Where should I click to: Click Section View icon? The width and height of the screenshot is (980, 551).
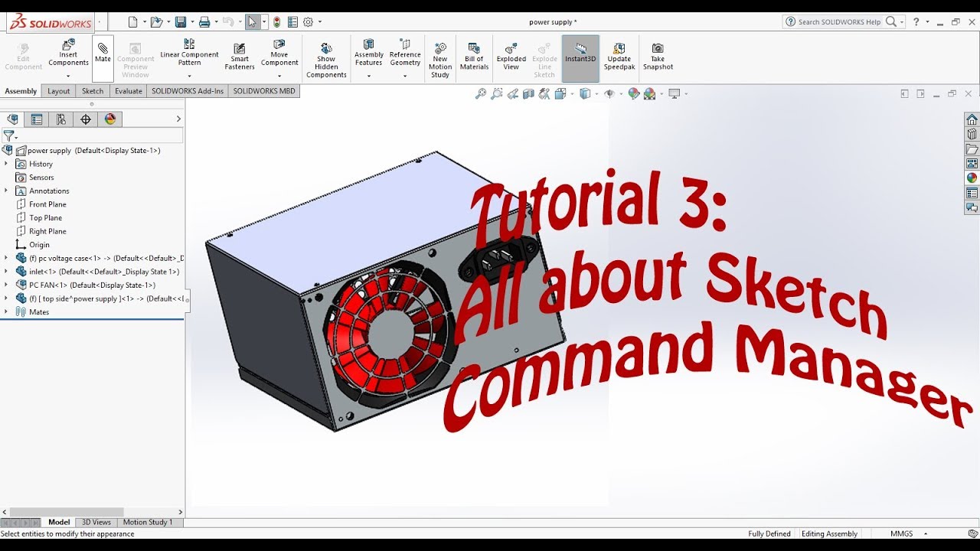pos(529,94)
